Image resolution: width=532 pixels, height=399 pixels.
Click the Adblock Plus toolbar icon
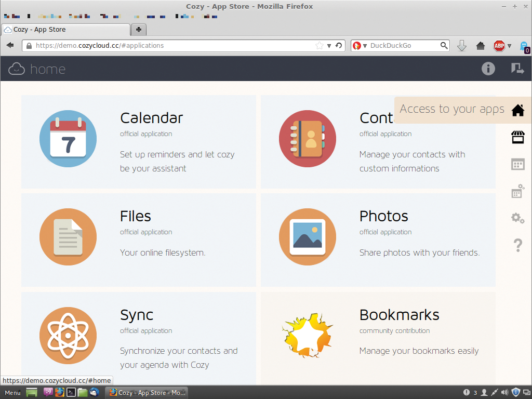pos(499,46)
